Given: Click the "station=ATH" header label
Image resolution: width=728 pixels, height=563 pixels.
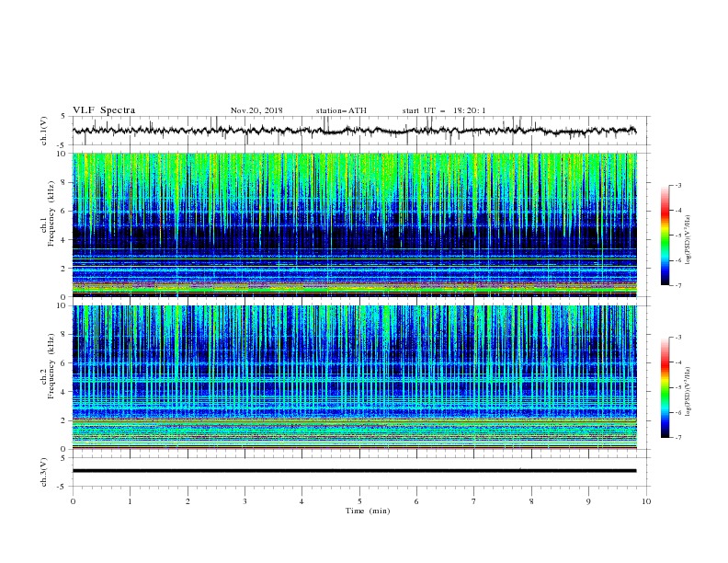Looking at the screenshot, I should tap(341, 110).
